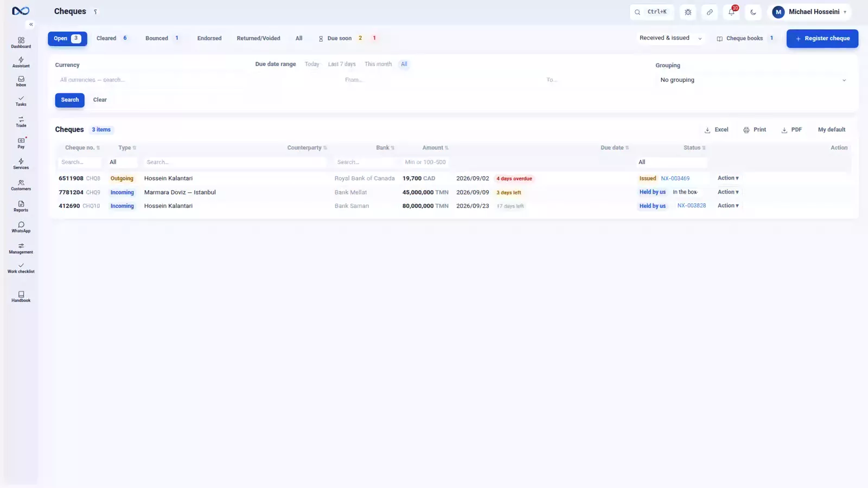This screenshot has height=488, width=868.
Task: Click My default view button
Action: click(831, 130)
